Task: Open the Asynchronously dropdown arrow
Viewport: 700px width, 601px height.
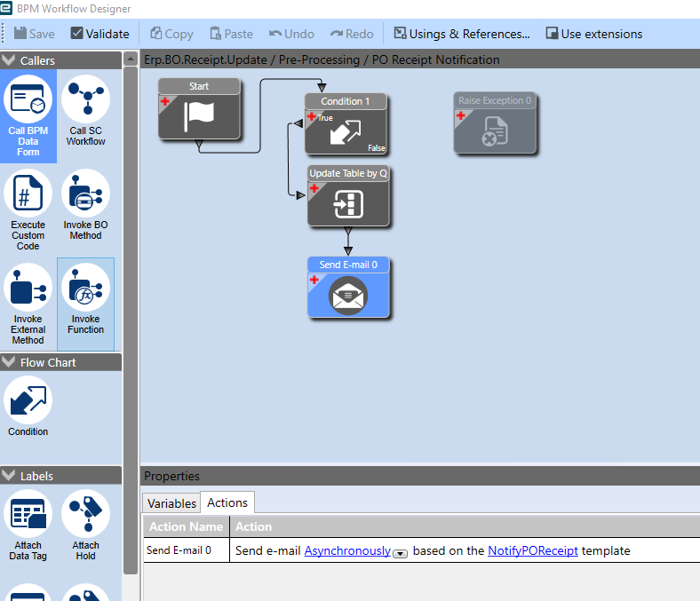Action: [400, 554]
